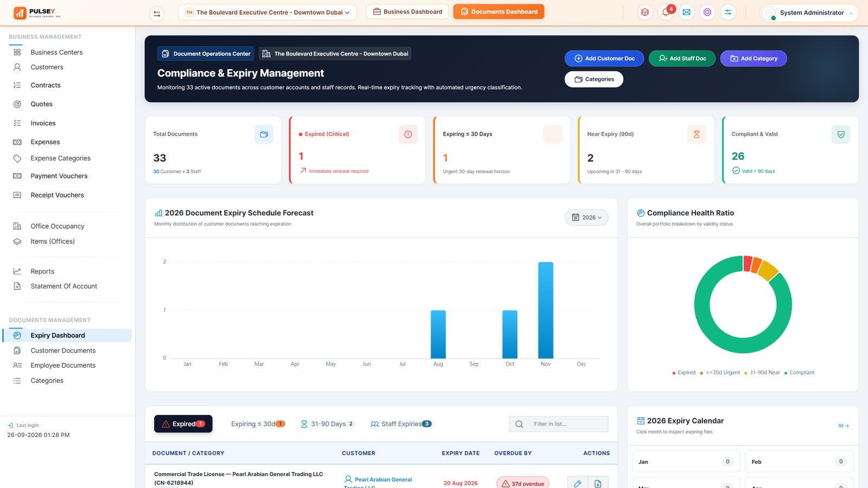Click the PULSEY logo
This screenshot has height=488, width=868.
[37, 13]
